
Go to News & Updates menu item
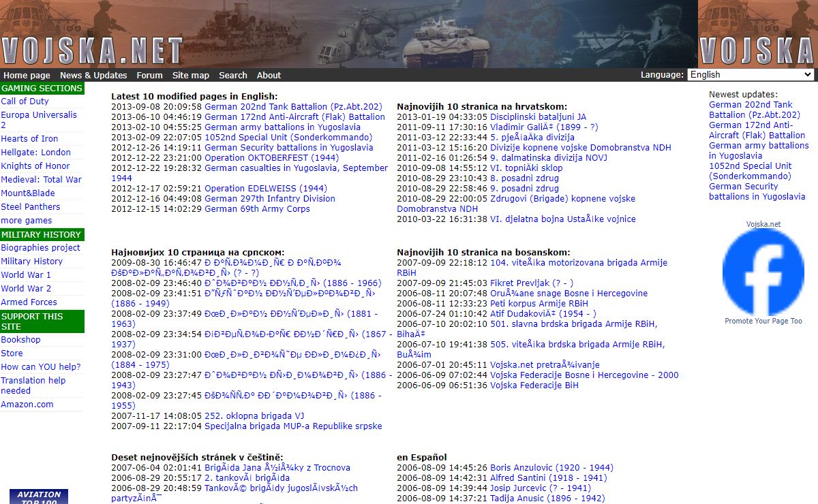tap(93, 76)
